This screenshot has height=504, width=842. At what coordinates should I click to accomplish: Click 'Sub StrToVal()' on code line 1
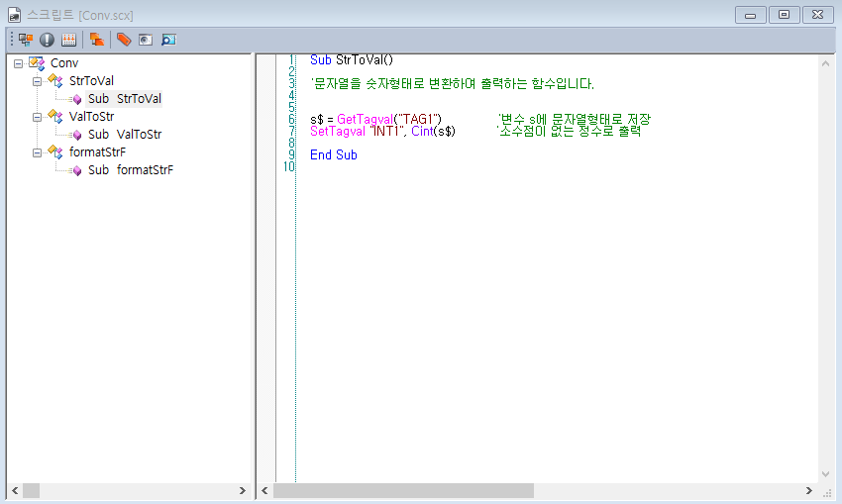coord(352,60)
